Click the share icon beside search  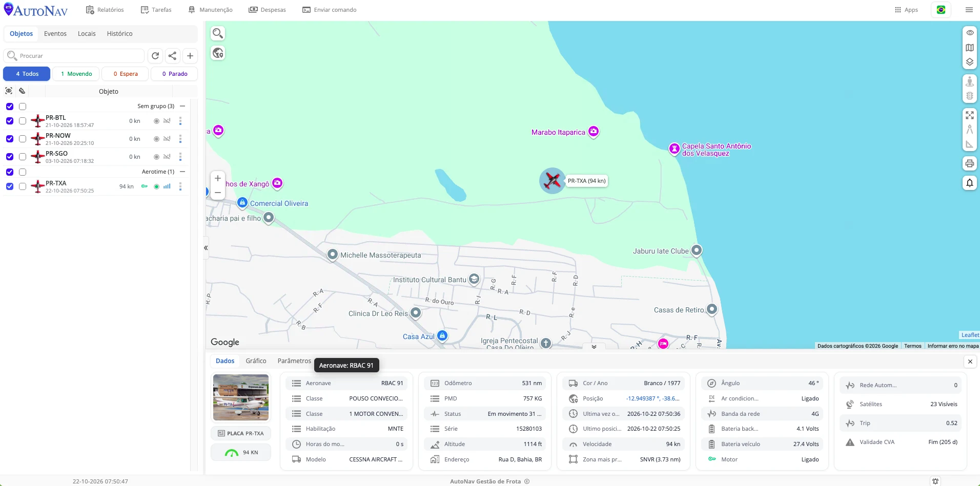173,56
